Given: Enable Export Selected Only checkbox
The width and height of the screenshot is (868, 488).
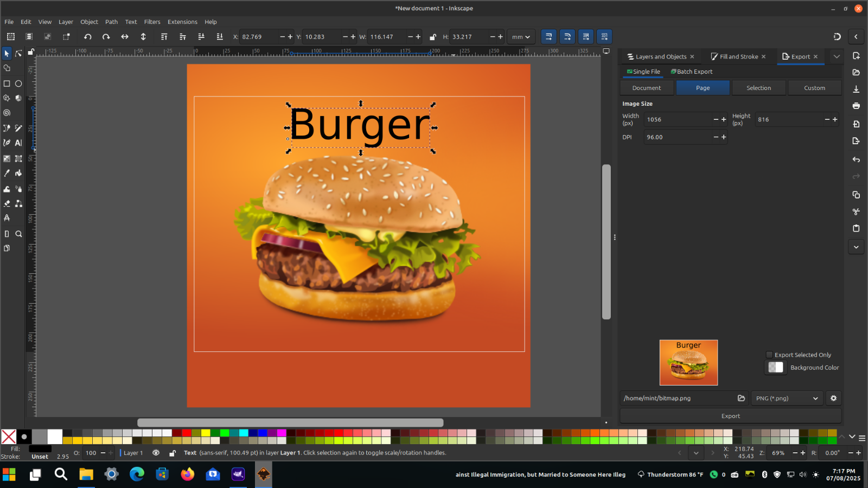Looking at the screenshot, I should point(769,355).
